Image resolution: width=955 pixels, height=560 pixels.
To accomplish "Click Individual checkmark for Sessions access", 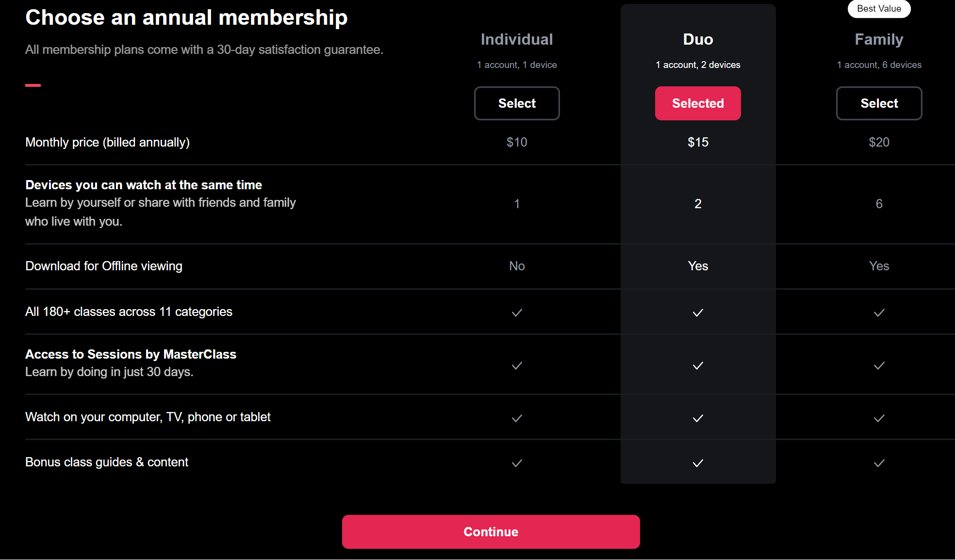I will coord(517,365).
